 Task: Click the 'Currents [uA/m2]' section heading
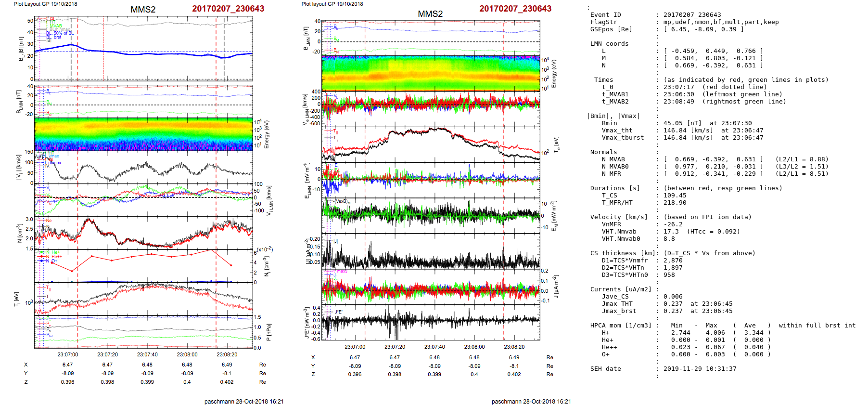pos(621,289)
